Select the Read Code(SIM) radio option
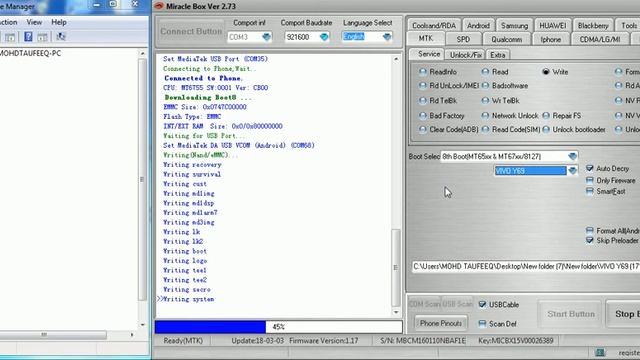Viewport: 640px width, 360px height. (x=485, y=129)
